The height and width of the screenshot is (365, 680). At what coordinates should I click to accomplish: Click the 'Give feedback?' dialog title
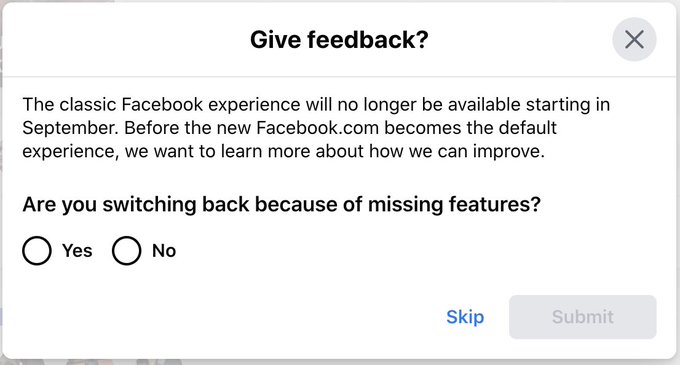[339, 39]
